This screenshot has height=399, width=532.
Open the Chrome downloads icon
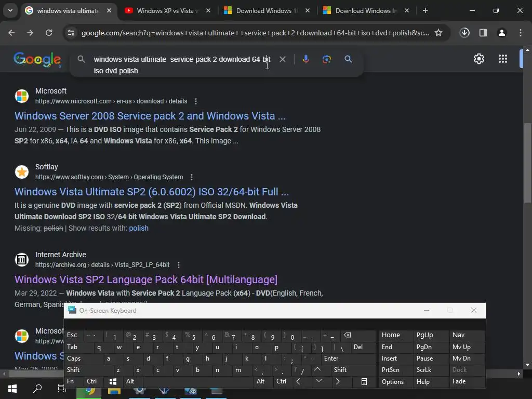point(464,33)
